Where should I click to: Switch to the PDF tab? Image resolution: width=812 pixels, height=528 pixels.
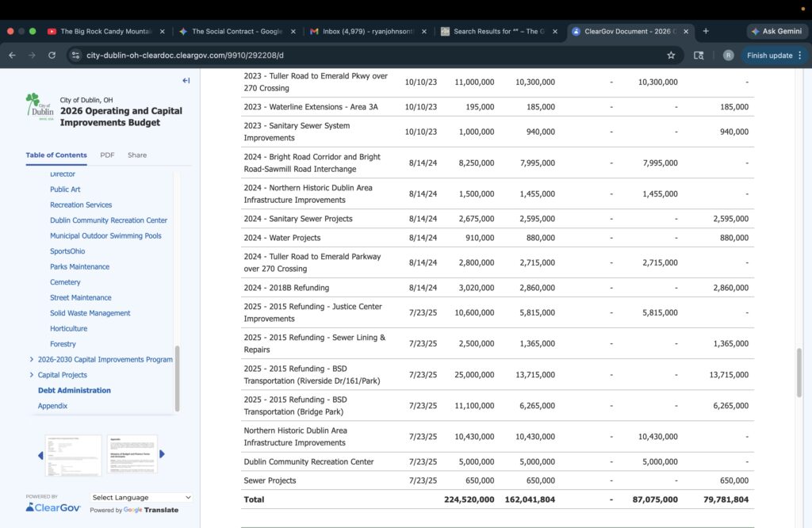(x=107, y=155)
